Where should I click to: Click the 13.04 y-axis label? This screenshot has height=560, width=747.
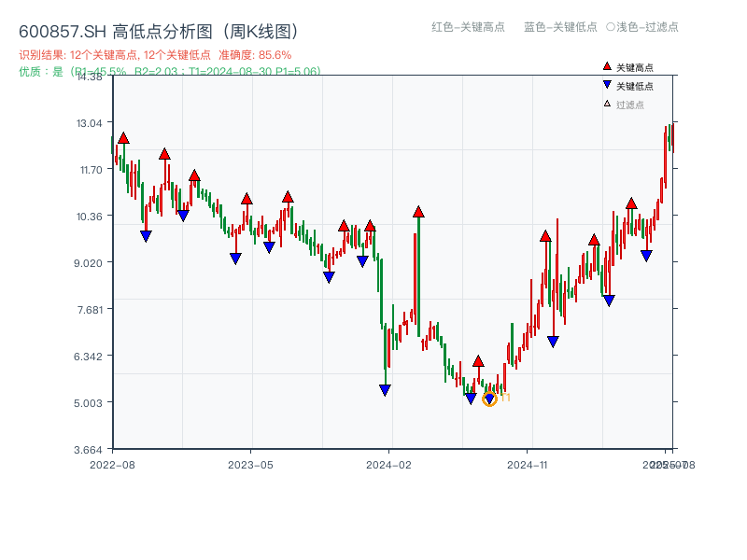89,123
